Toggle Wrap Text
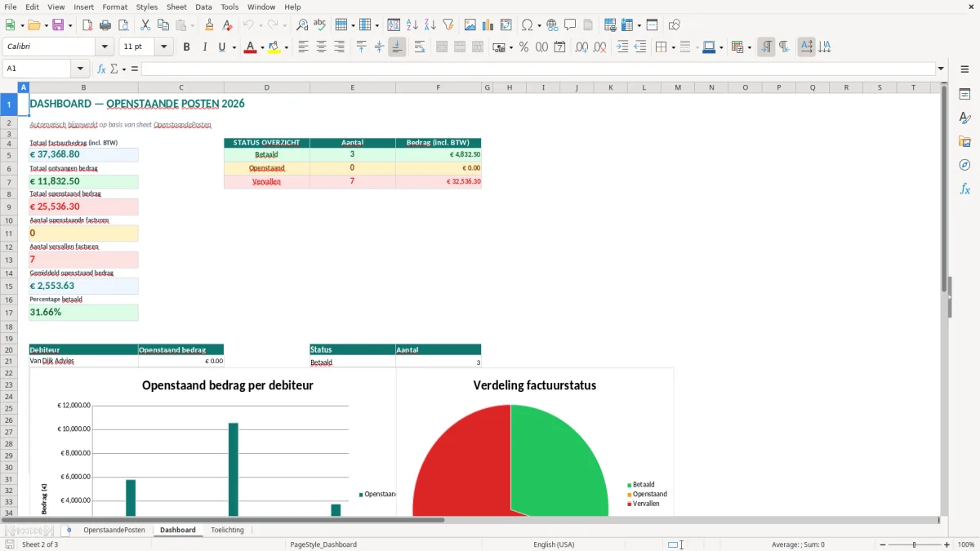The image size is (980, 551). click(x=420, y=47)
